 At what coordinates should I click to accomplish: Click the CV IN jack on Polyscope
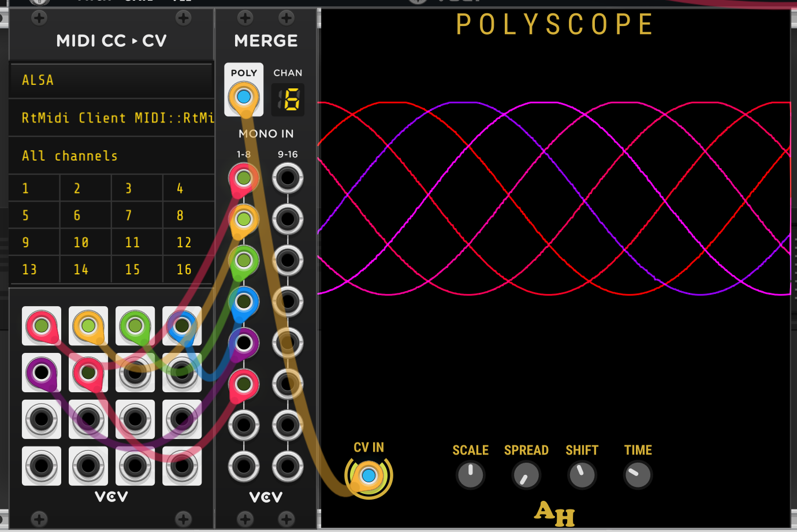tap(368, 476)
